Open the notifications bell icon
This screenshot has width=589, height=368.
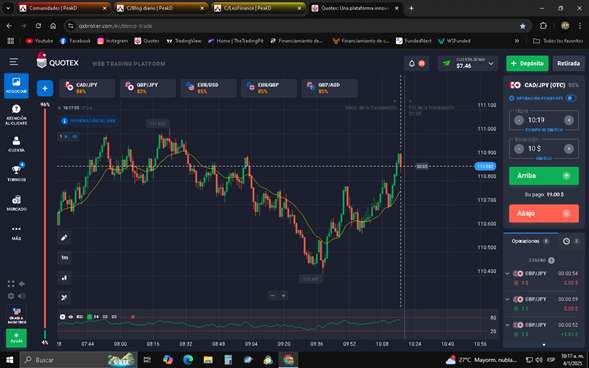tap(412, 63)
